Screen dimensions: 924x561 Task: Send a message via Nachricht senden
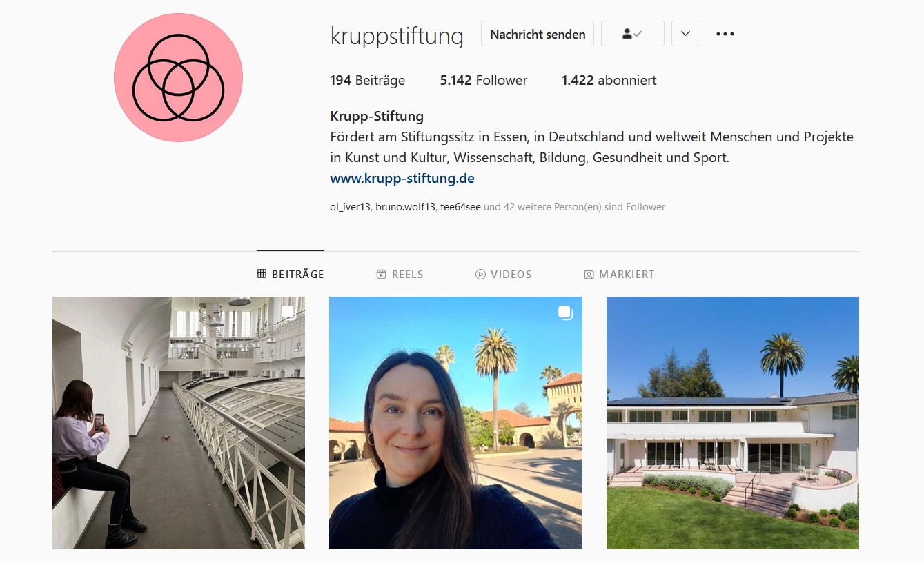(x=538, y=34)
